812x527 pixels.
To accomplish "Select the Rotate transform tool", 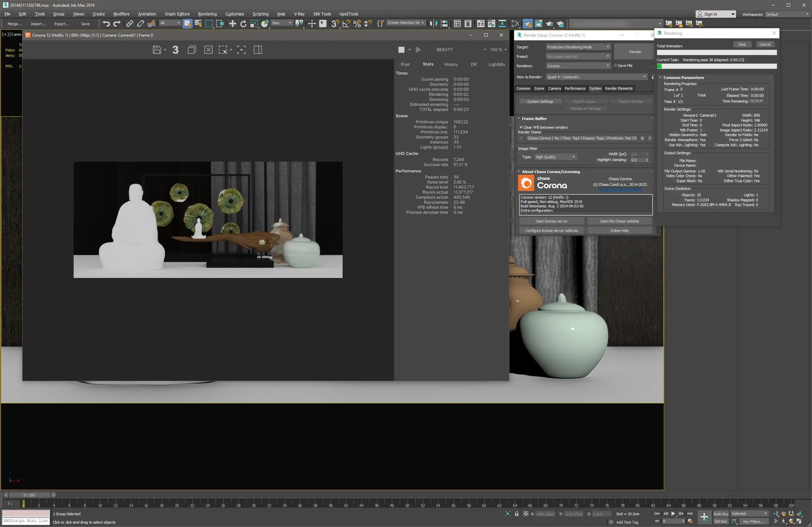I will pos(243,24).
